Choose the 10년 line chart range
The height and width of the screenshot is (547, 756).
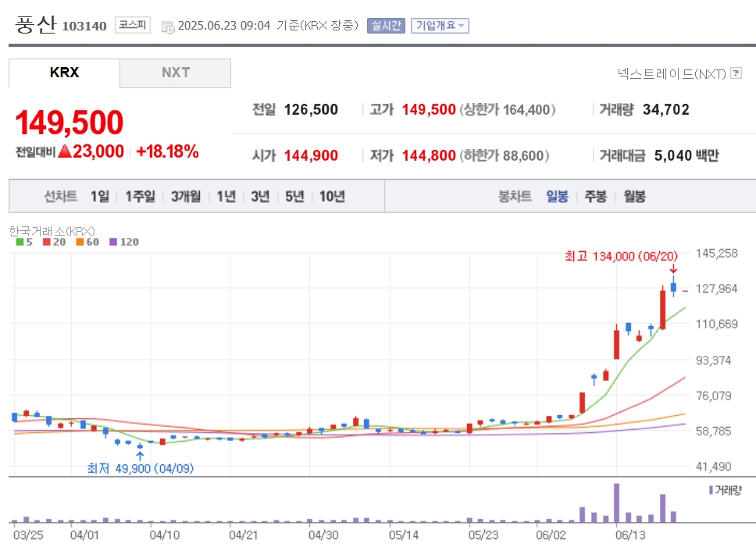(332, 196)
